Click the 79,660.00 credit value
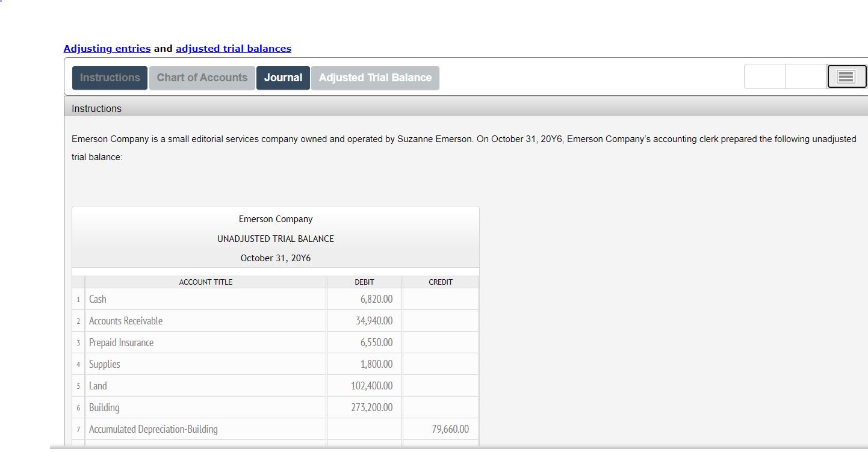 pos(450,429)
